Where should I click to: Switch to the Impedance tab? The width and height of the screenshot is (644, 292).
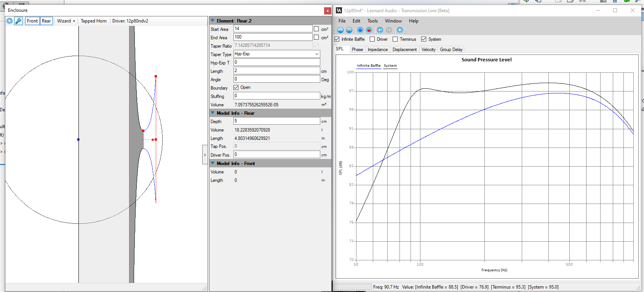[x=378, y=50]
